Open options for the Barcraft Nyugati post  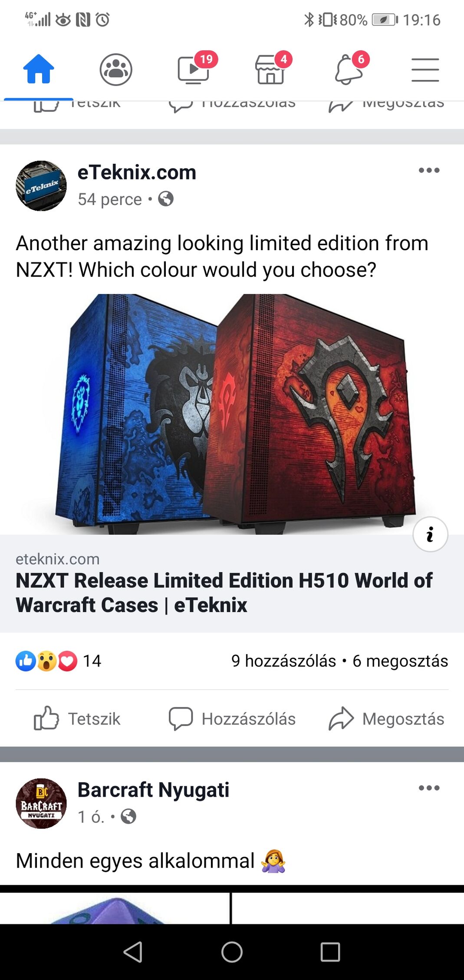click(429, 788)
